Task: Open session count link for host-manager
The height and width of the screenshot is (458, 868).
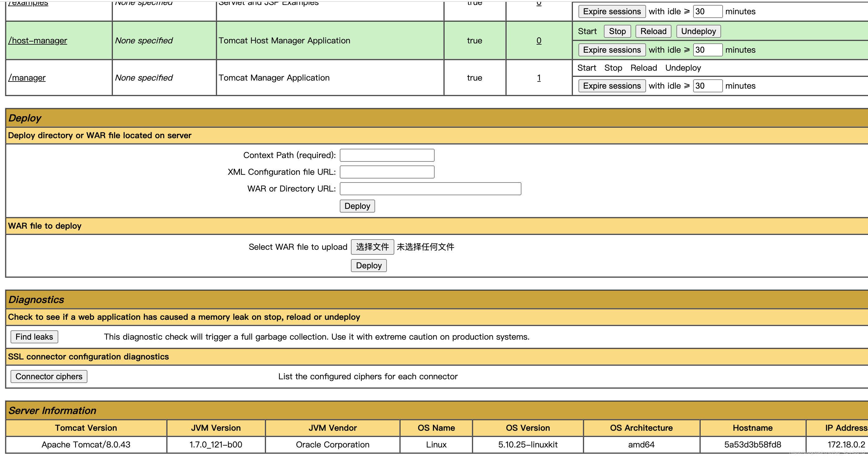Action: click(538, 41)
